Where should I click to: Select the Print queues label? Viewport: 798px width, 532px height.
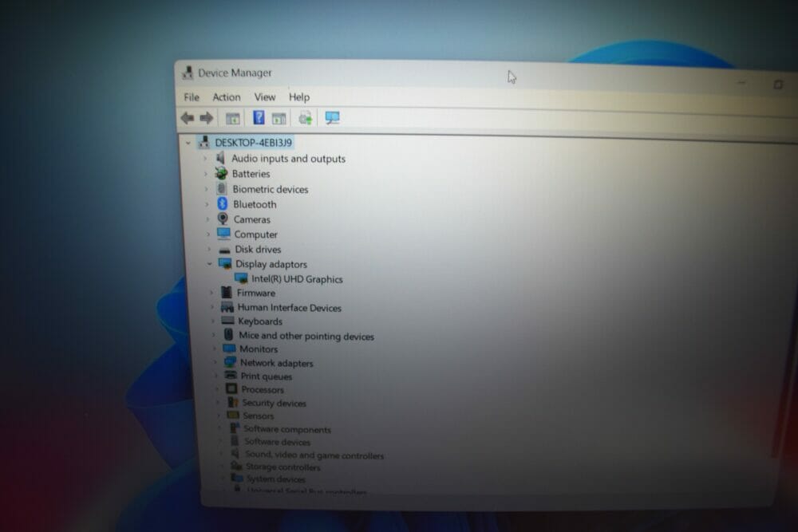click(x=267, y=376)
